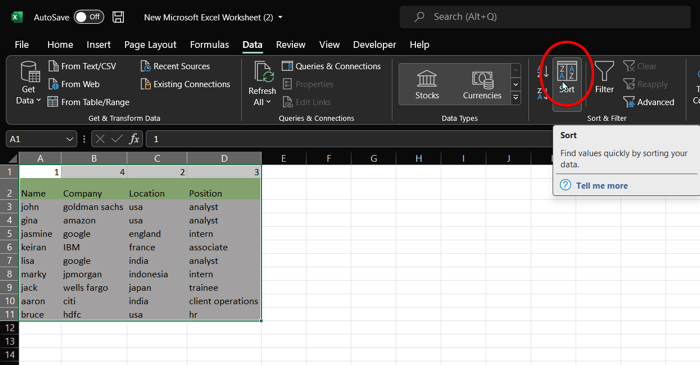Cancel entry with the X formula bar icon
This screenshot has height=365, width=700.
[100, 139]
